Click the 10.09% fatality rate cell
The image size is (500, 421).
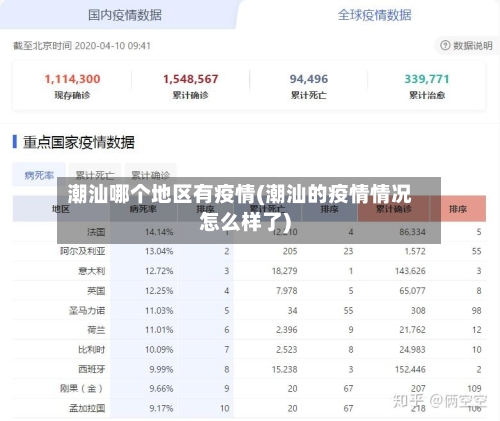pos(159,349)
